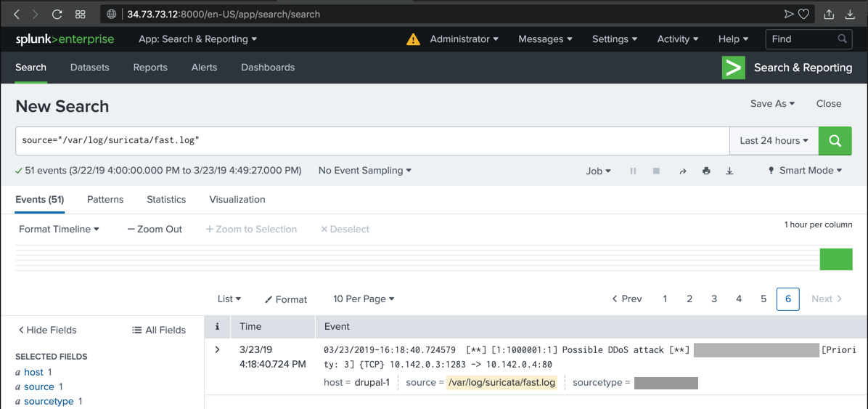Pause the search job

point(633,171)
